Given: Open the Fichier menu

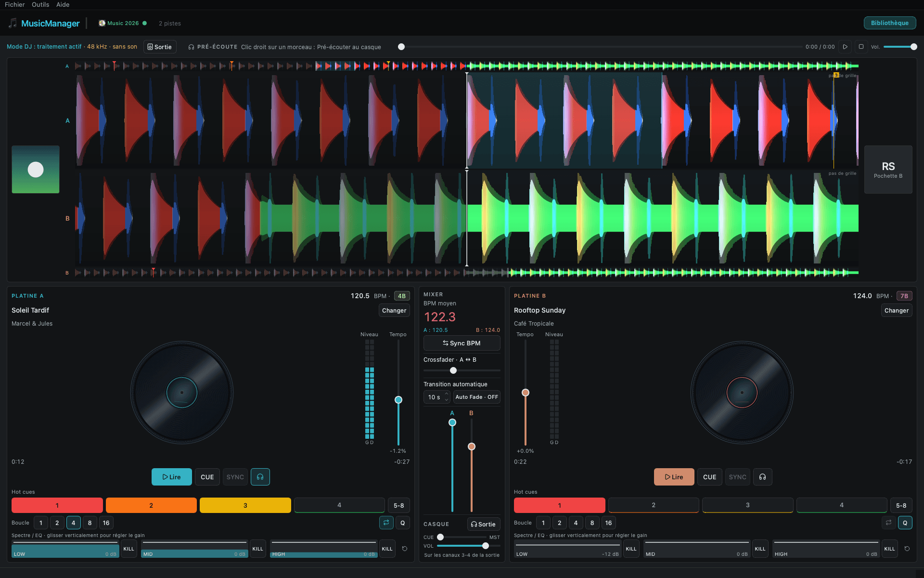Looking at the screenshot, I should [x=15, y=5].
